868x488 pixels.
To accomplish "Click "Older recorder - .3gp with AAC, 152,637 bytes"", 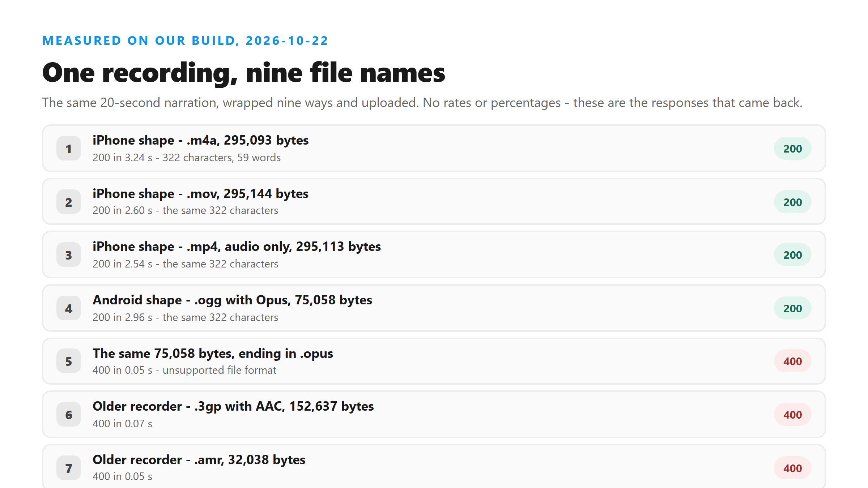I will tap(233, 406).
